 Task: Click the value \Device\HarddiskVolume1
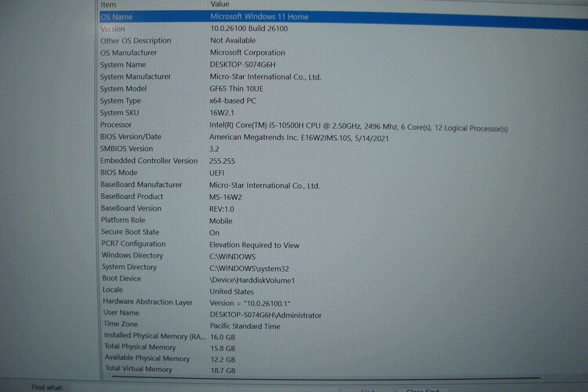(252, 280)
